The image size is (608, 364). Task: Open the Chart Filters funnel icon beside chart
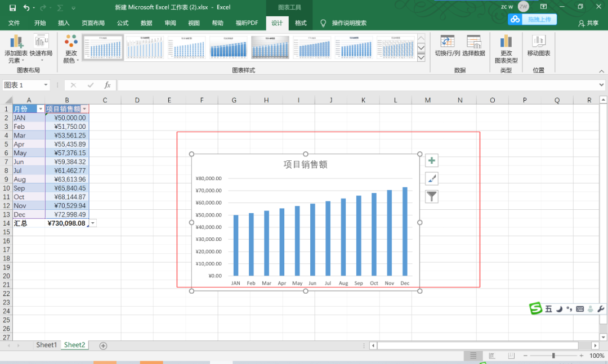click(431, 196)
